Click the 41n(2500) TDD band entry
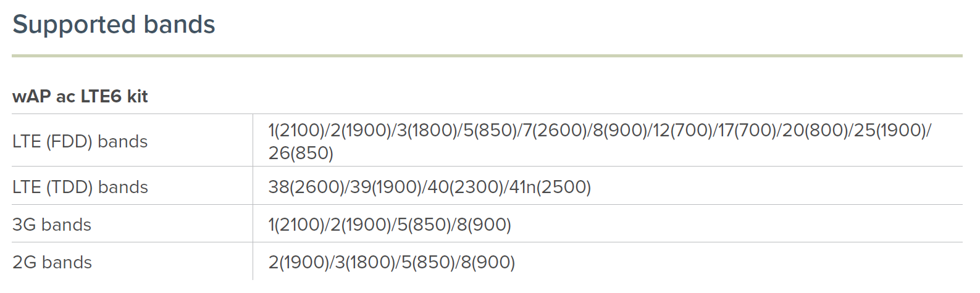Viewport: 980px width, 293px height. click(550, 187)
